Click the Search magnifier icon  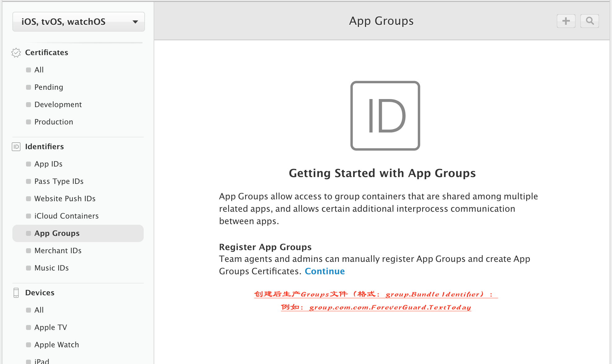click(x=590, y=20)
